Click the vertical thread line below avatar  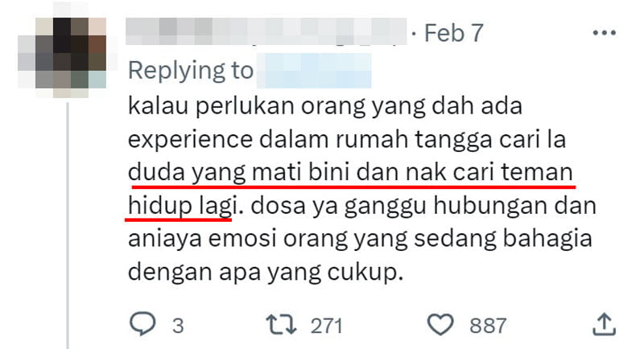68,225
